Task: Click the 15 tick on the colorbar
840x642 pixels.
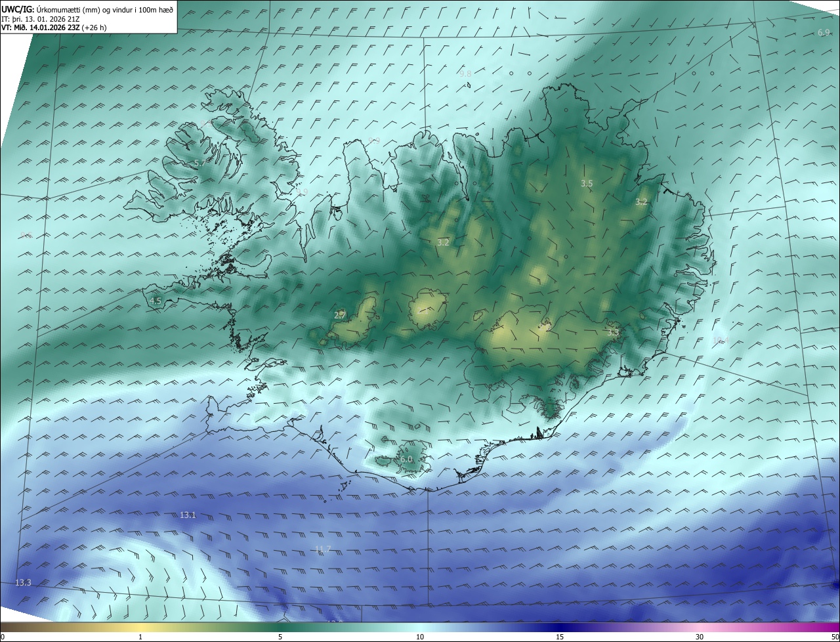Action: pyautogui.click(x=560, y=637)
